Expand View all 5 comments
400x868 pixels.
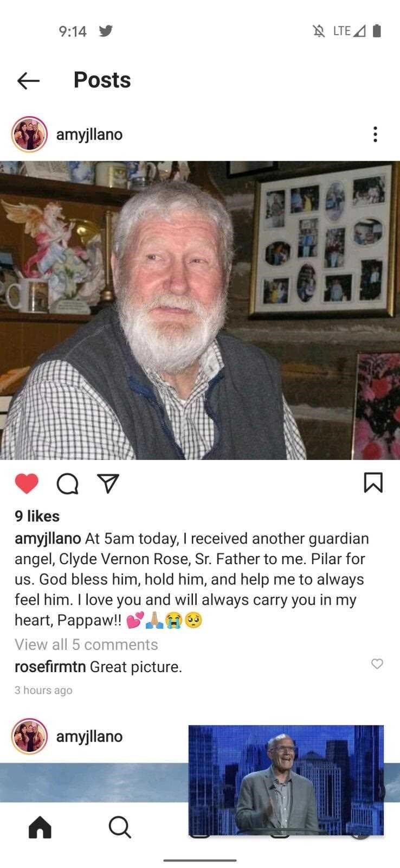point(86,644)
